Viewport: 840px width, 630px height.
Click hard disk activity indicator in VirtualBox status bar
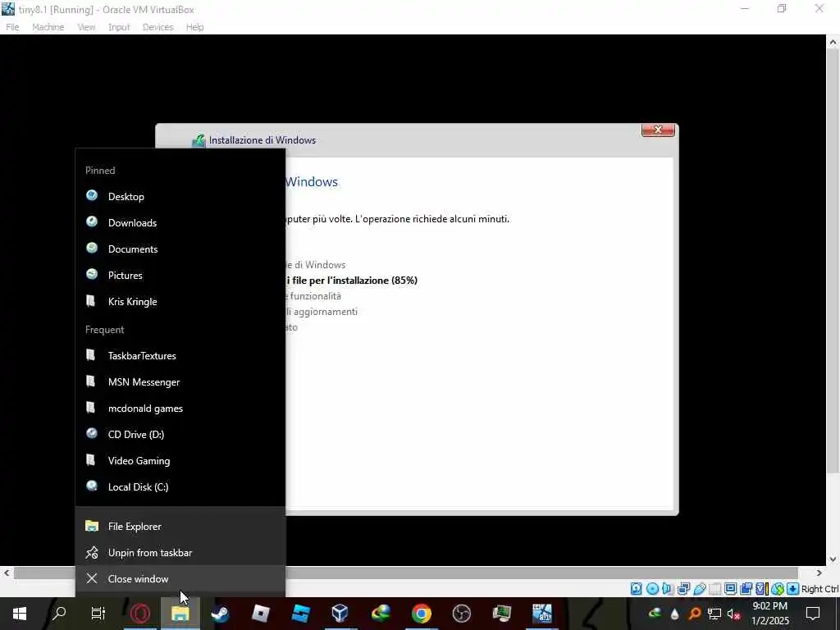pyautogui.click(x=636, y=589)
